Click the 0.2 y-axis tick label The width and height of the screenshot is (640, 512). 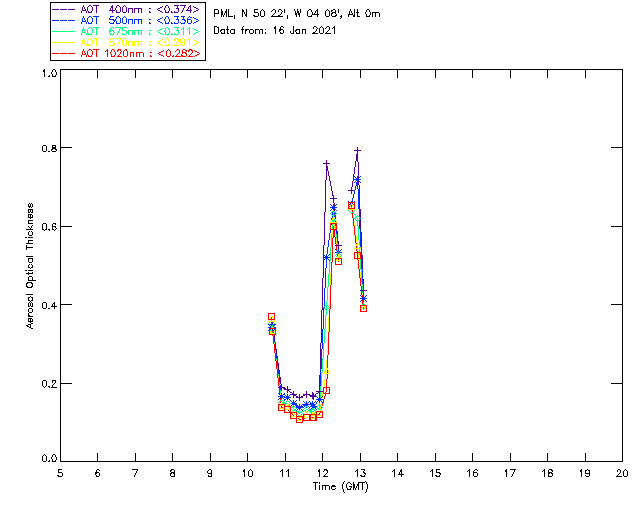coord(49,384)
